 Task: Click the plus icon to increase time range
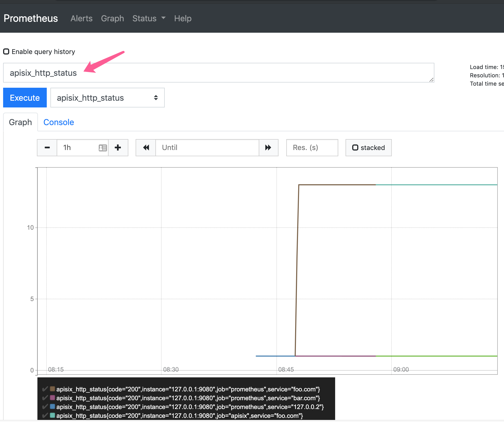tap(118, 148)
